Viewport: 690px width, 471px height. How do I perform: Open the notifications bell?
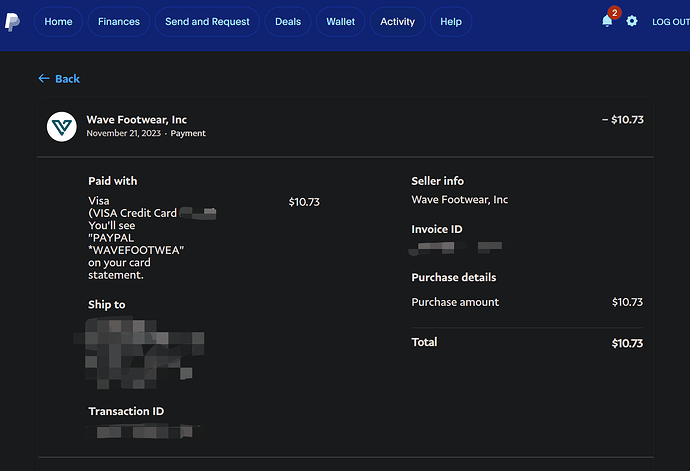[x=606, y=21]
